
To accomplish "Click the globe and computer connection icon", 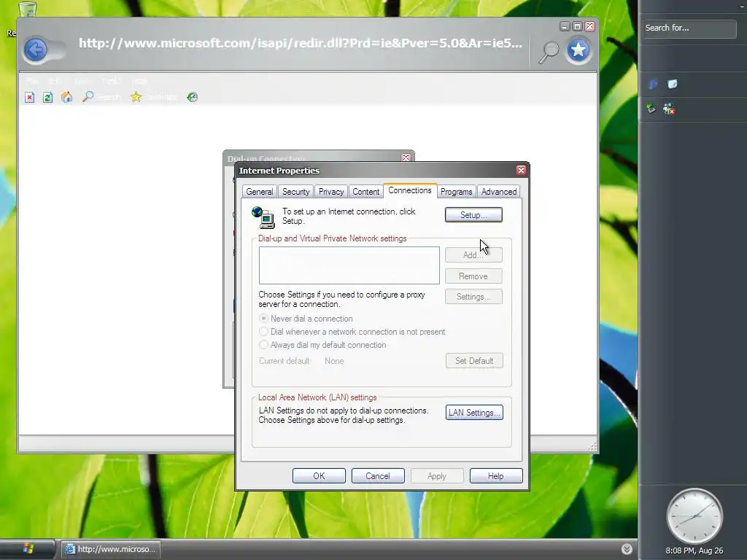I will [263, 217].
